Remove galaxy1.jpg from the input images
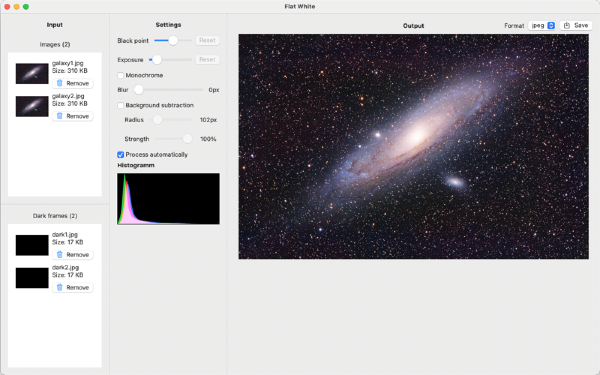The width and height of the screenshot is (600, 375). coord(73,83)
